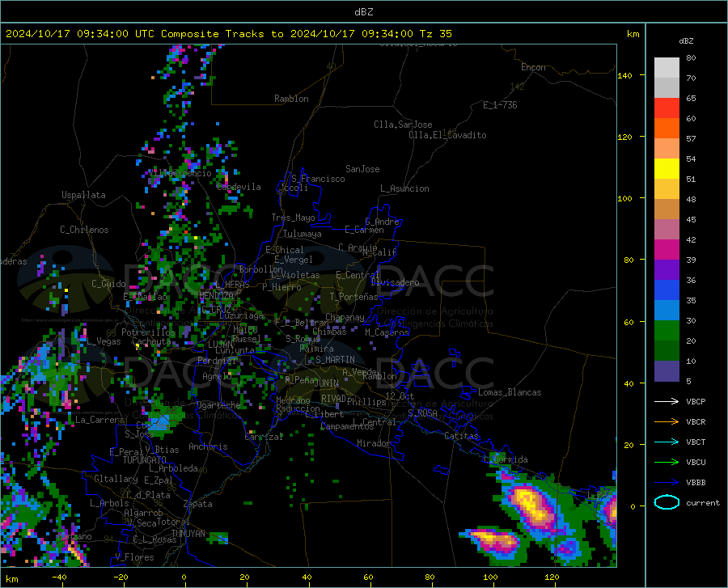
Task: Click the 'TUNUYAN' map label
Action: (188, 533)
